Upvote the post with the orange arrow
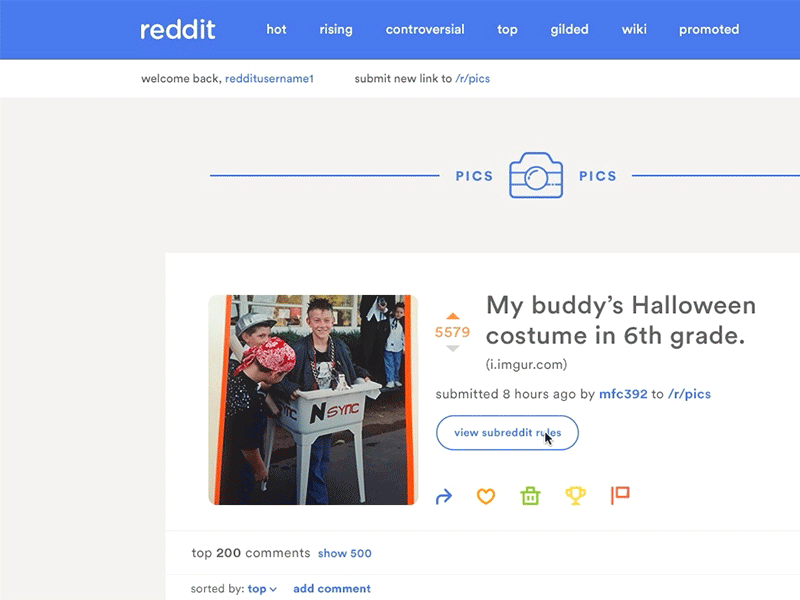This screenshot has height=600, width=800. [x=453, y=316]
